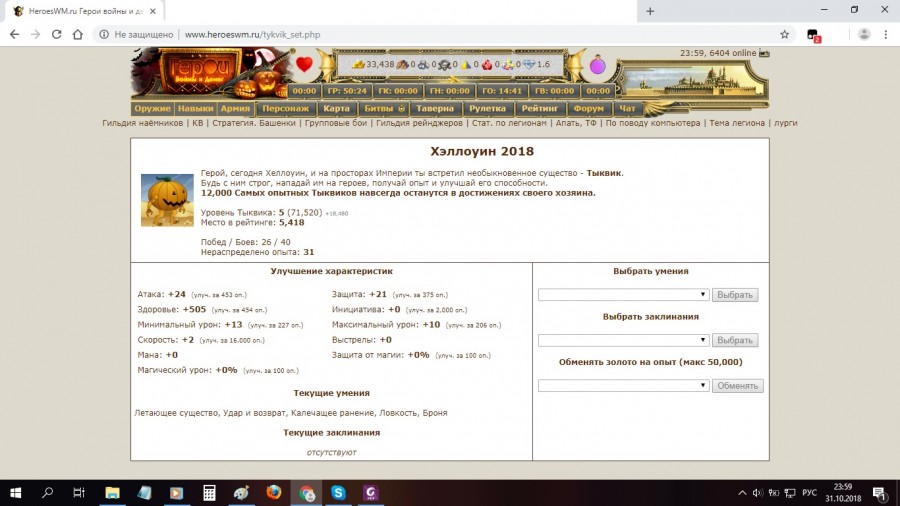
Task: Bookmark this page with the star icon
Action: 784,34
